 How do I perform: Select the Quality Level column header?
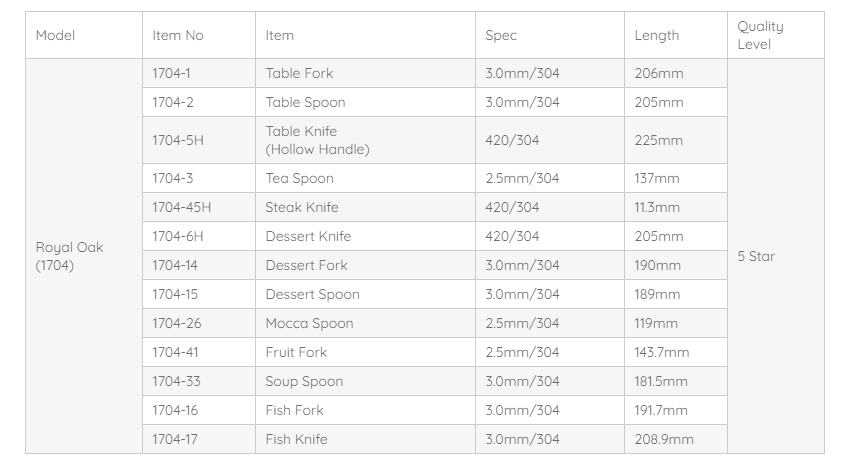pyautogui.click(x=760, y=35)
